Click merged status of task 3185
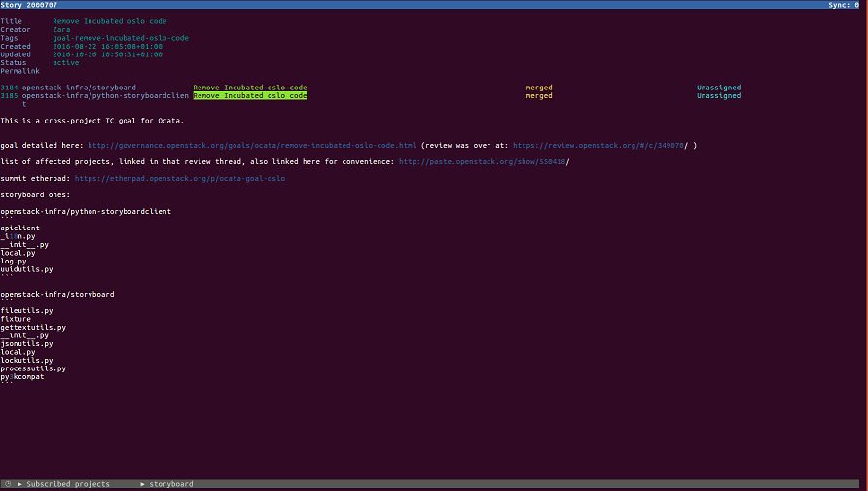868x491 pixels. pyautogui.click(x=538, y=96)
